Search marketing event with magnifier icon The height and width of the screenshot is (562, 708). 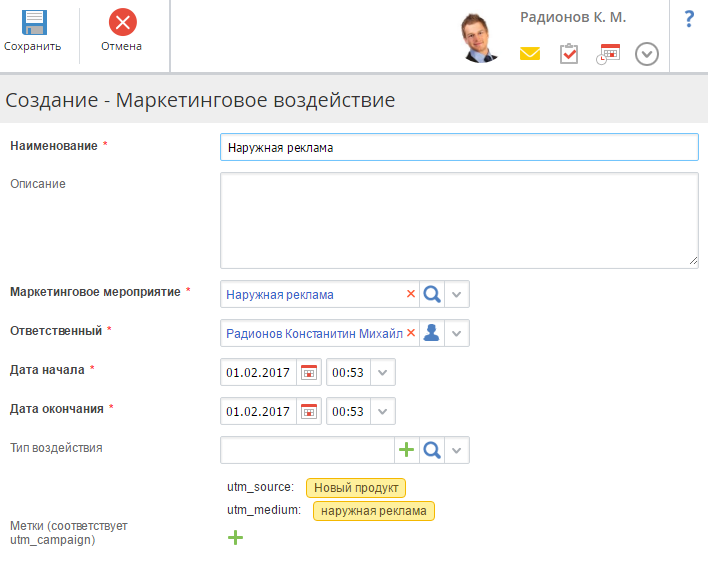(432, 294)
